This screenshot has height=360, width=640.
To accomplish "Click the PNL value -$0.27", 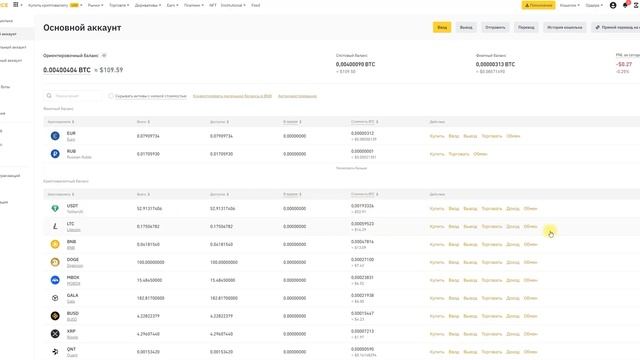I will (x=624, y=64).
